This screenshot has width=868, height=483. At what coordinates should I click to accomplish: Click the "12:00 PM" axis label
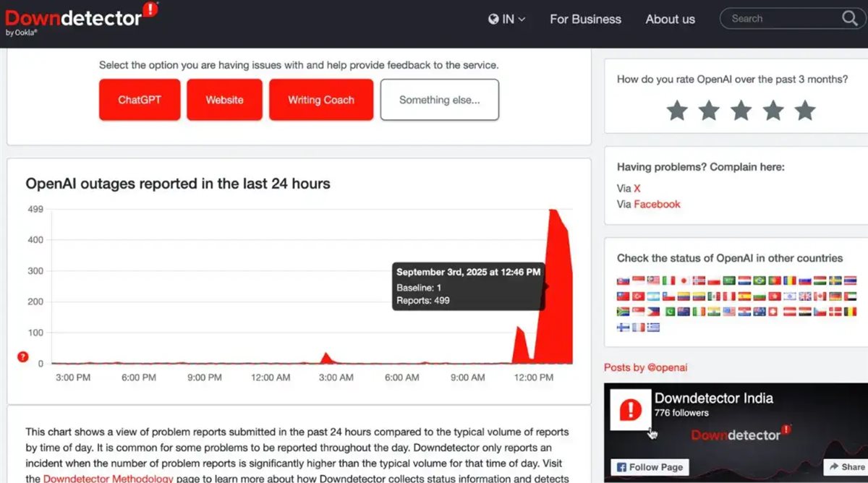534,377
